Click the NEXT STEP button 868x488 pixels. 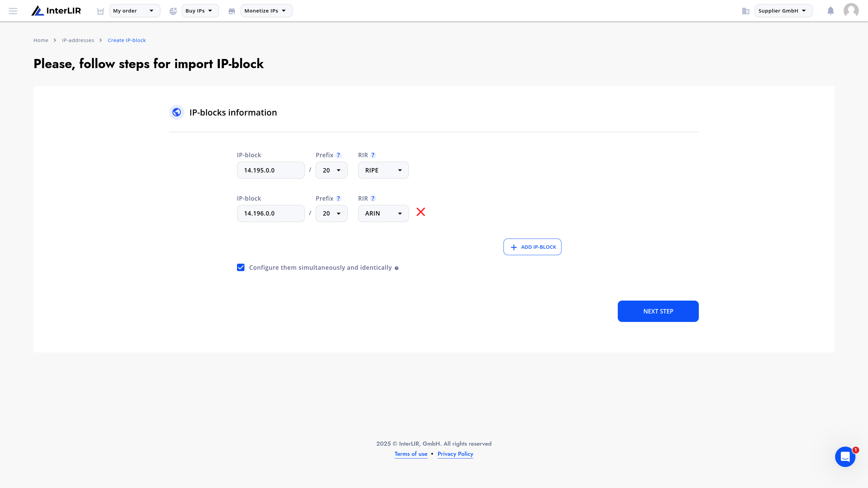658,311
